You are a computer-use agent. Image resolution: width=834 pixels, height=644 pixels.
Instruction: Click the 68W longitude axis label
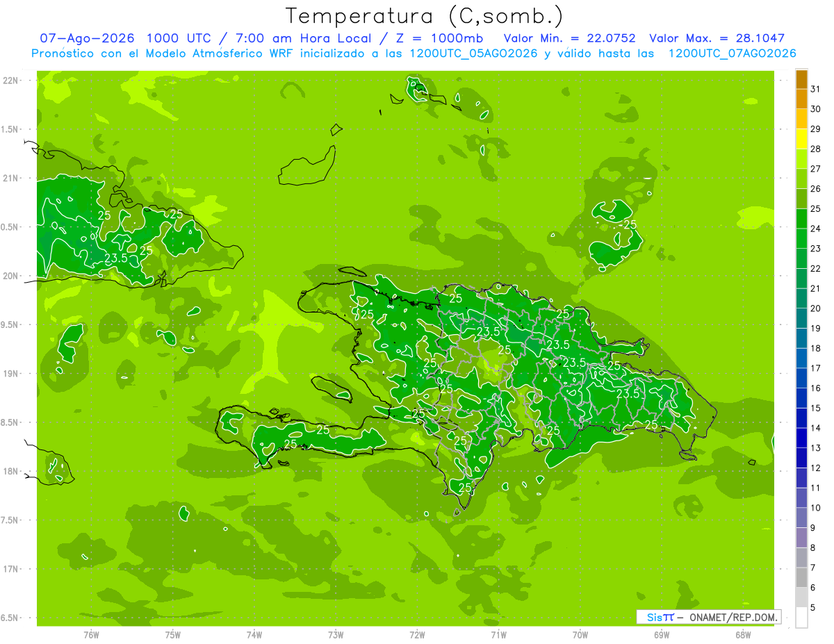point(743,635)
